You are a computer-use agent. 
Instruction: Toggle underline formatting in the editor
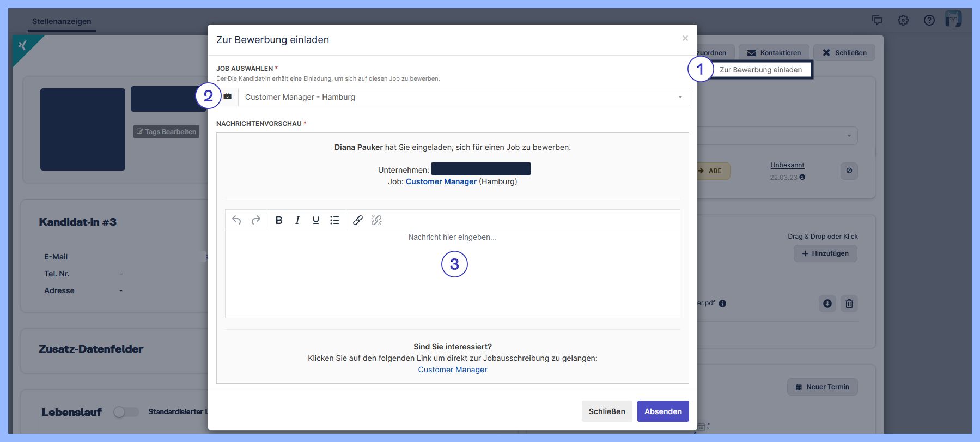pyautogui.click(x=316, y=220)
